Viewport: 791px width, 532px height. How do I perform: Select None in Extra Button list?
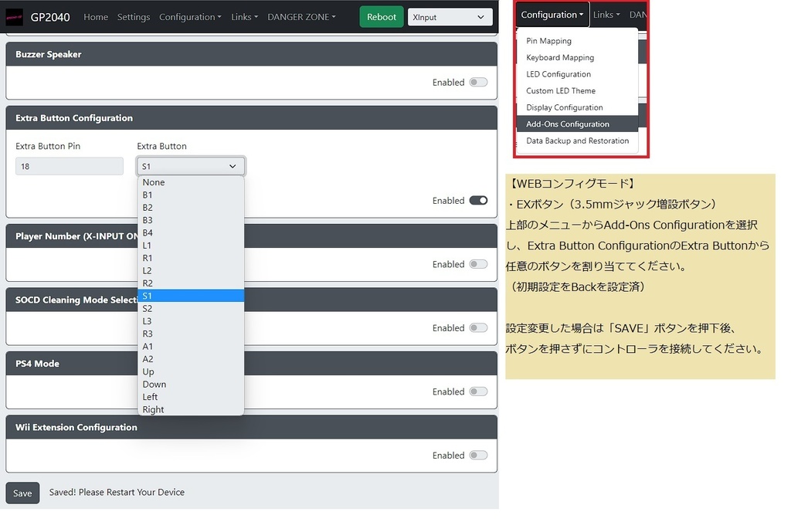(191, 182)
